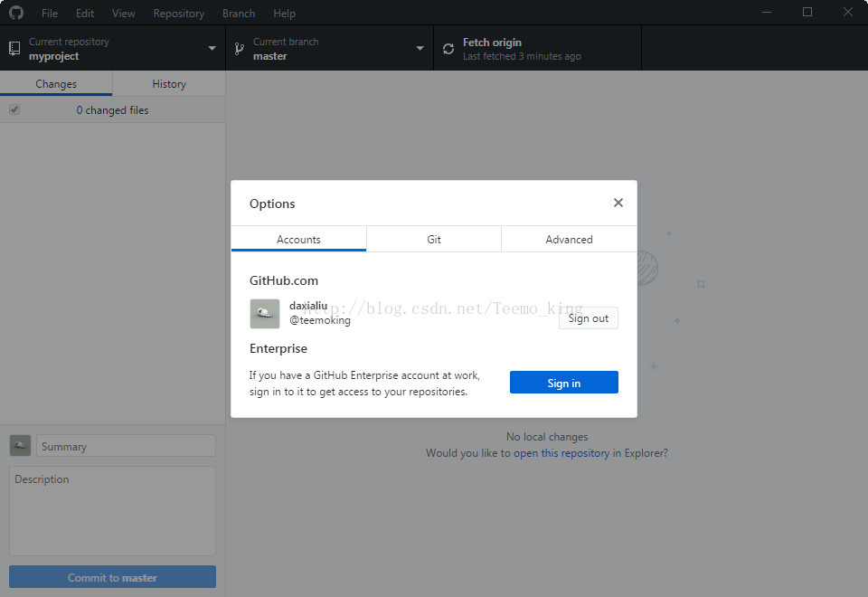Minimize the GitHub Desktop window
Screen dimensions: 868x597
pyautogui.click(x=767, y=12)
